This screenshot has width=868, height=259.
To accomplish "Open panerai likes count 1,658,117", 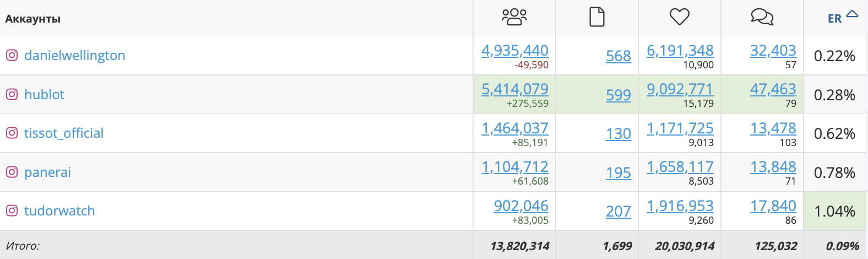I will click(680, 166).
